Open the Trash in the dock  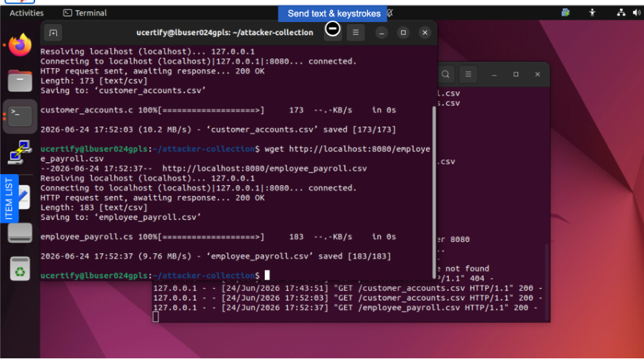click(20, 269)
